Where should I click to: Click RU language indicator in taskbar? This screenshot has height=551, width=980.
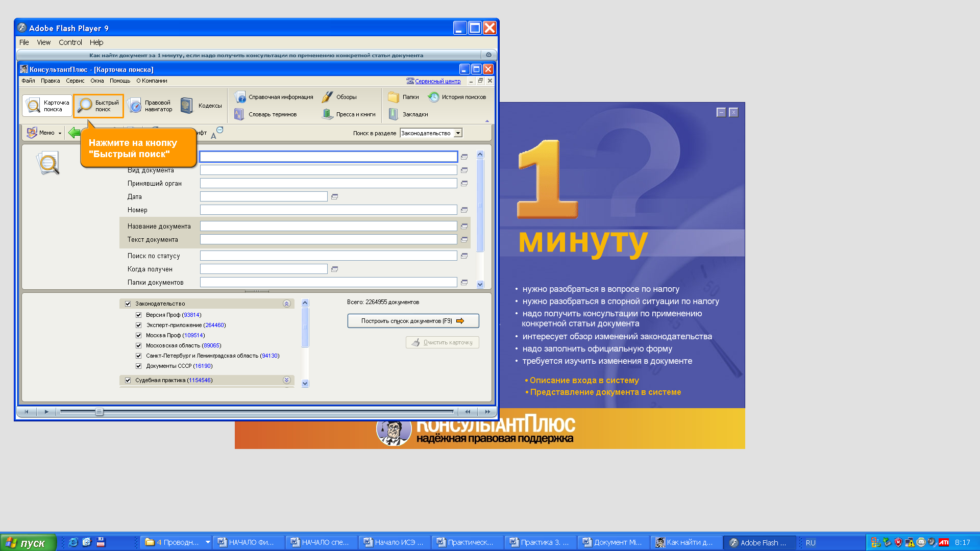point(811,543)
